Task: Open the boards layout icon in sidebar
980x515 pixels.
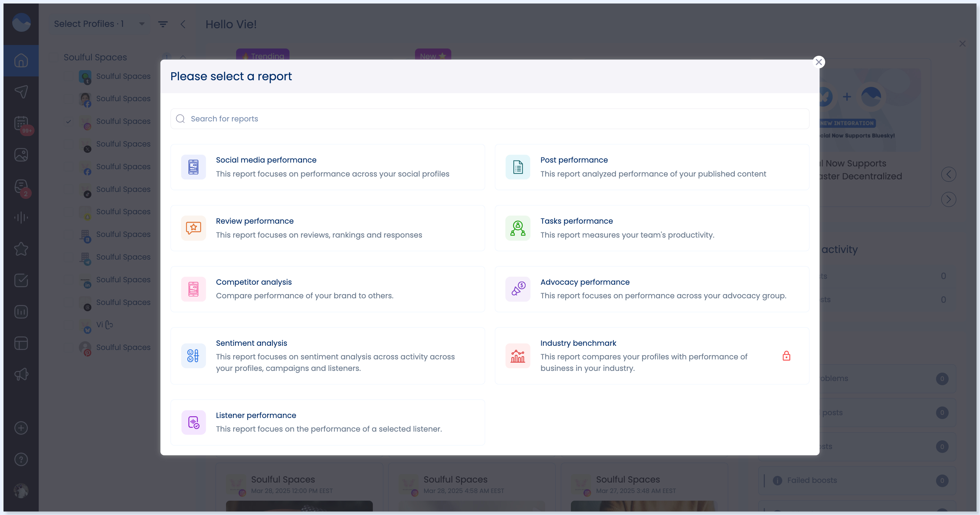Action: [21, 343]
